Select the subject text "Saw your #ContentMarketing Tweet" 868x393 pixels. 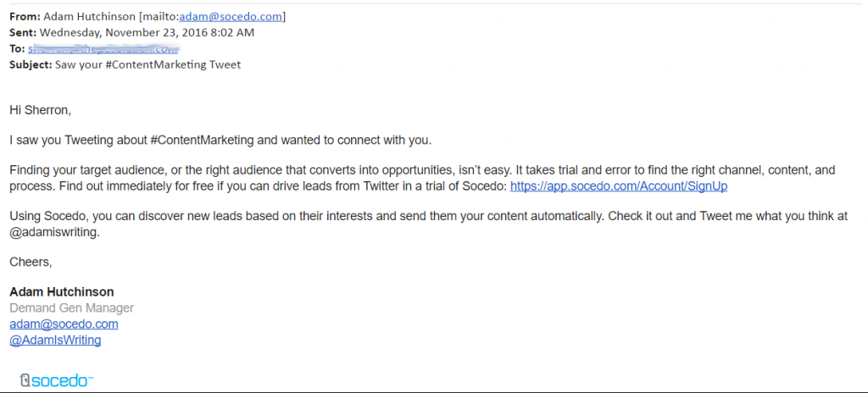pos(147,64)
